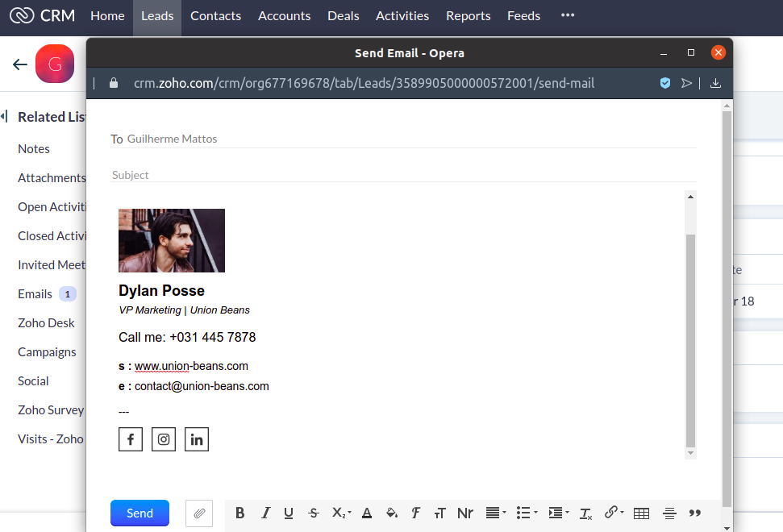Open subscript/superscript options

point(342,513)
